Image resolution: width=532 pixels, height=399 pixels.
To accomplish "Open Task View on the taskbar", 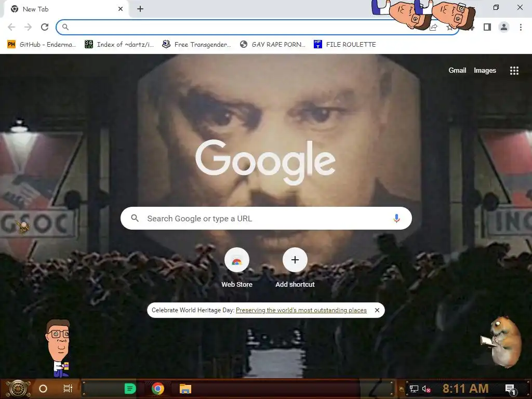I will coord(68,389).
